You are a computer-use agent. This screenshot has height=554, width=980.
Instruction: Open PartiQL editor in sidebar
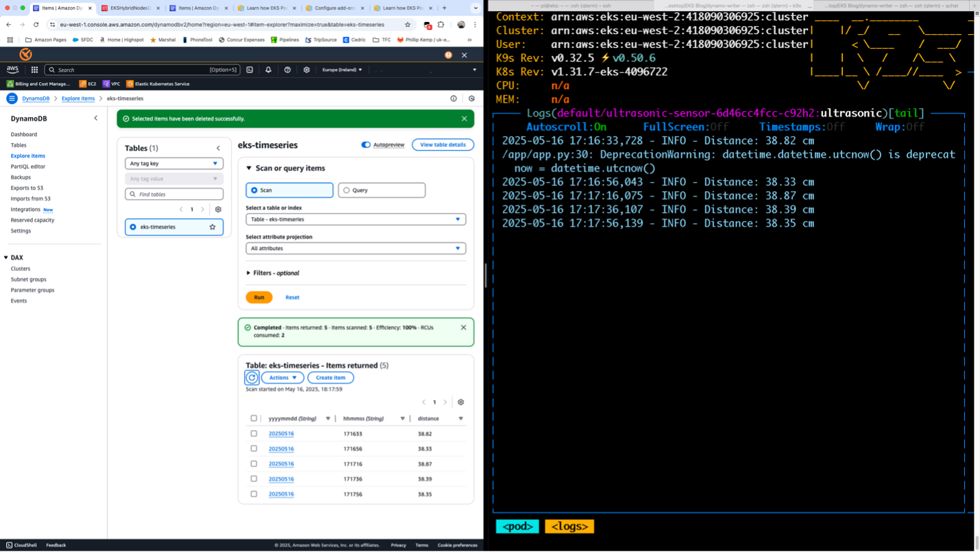[28, 166]
